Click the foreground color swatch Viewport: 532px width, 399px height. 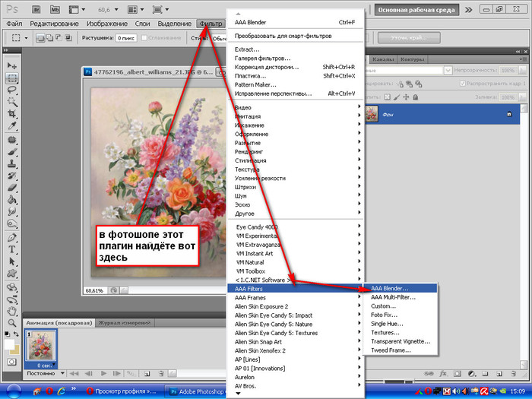(x=8, y=344)
